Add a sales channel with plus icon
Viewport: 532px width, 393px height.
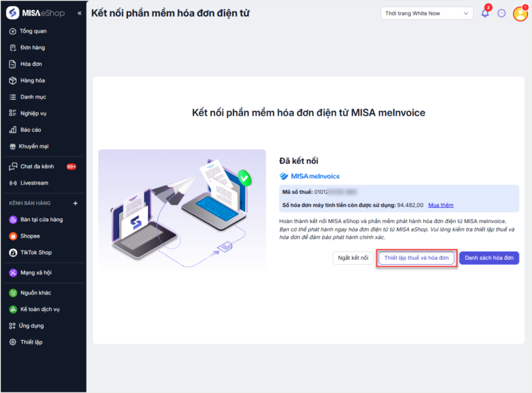[76, 203]
